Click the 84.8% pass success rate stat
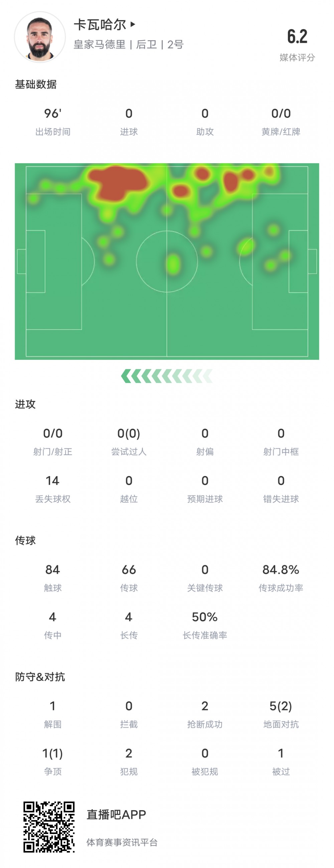334x868 pixels. [x=281, y=570]
